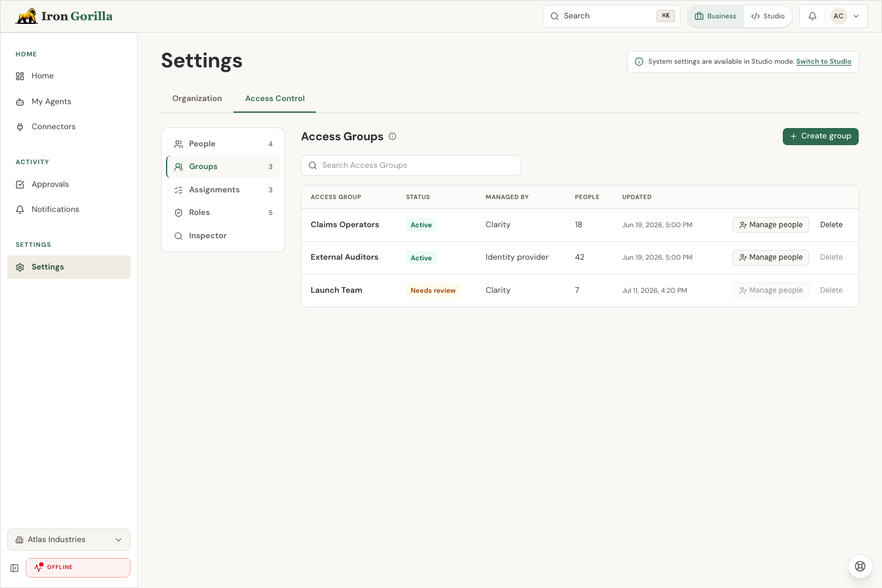
Task: Switch to Studio mode toggle
Action: [767, 17]
